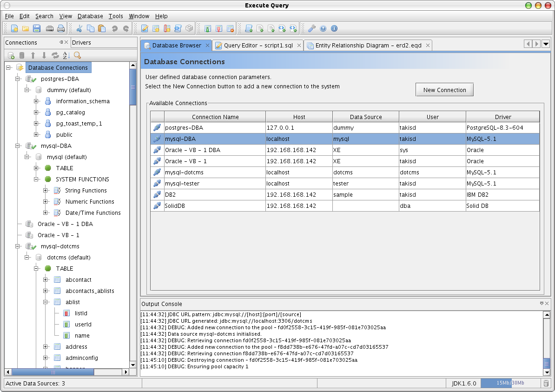Image resolution: width=555 pixels, height=392 pixels.
Task: Click the Paste clipboard toolbar icon
Action: click(x=102, y=29)
